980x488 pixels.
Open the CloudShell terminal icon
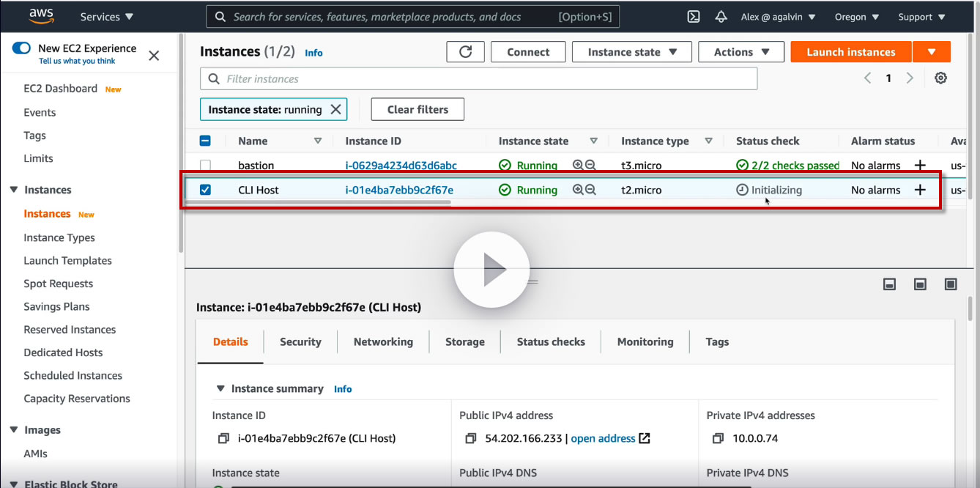point(693,17)
